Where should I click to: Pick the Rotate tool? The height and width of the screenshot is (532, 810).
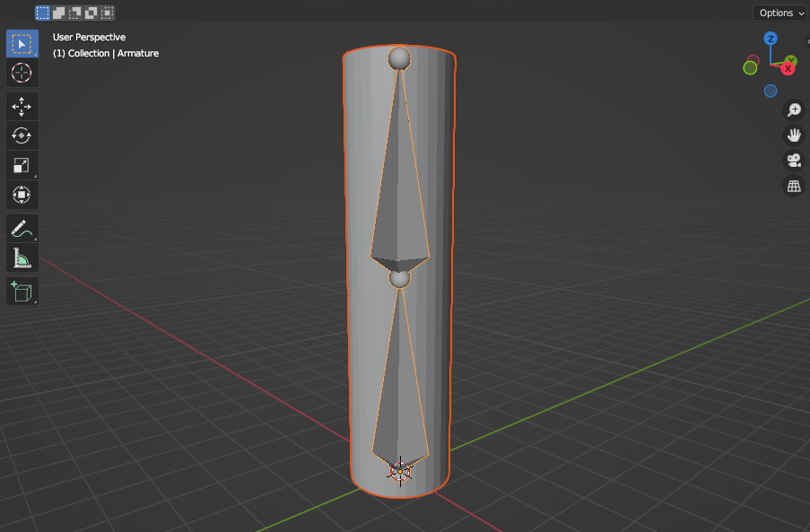click(x=22, y=135)
